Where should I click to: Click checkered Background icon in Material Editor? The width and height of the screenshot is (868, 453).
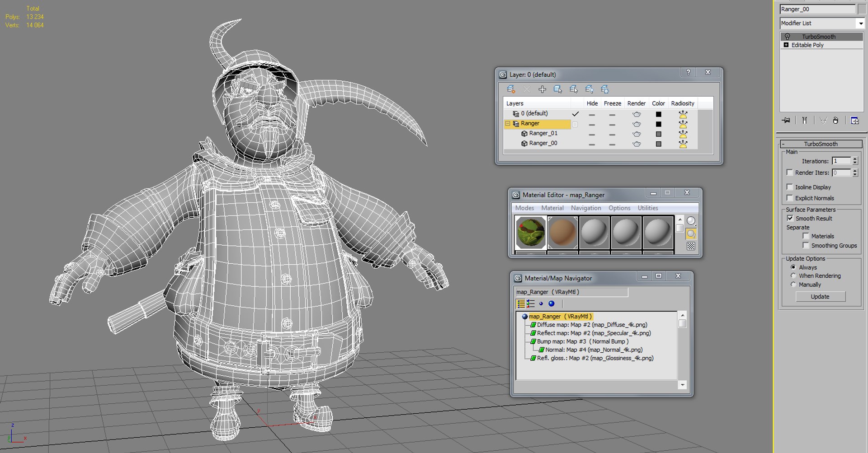point(691,246)
